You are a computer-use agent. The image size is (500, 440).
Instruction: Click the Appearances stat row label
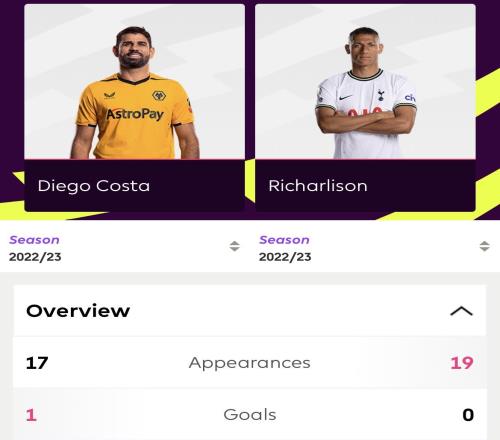249,363
